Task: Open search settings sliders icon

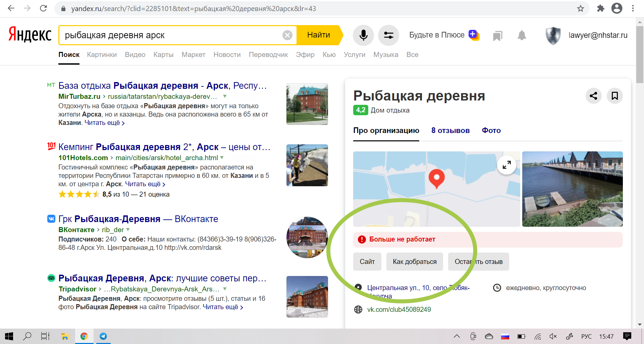Action: tap(388, 35)
